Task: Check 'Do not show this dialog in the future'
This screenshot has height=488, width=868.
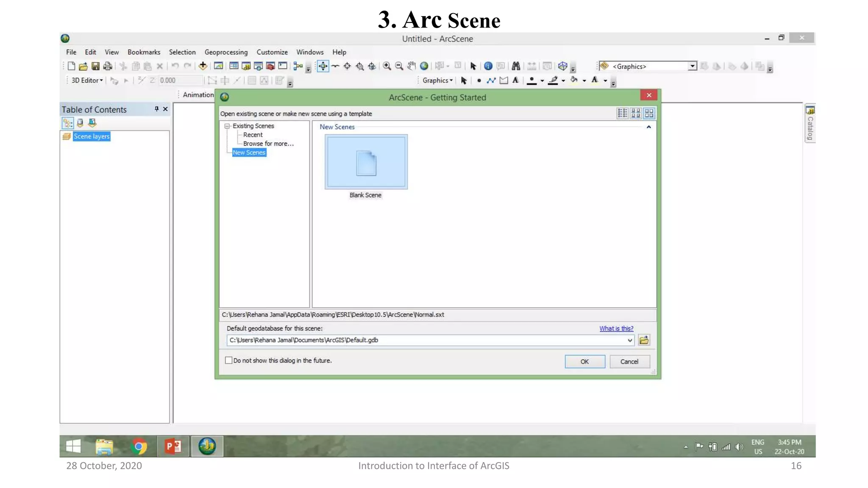Action: point(229,360)
